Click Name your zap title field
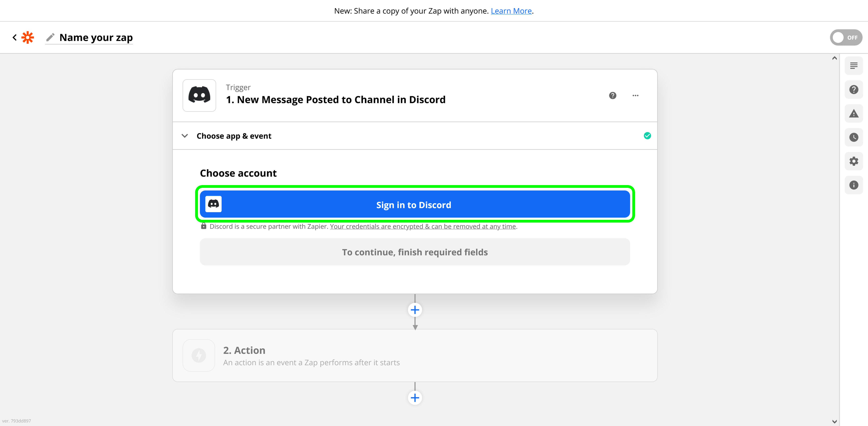 pyautogui.click(x=96, y=37)
